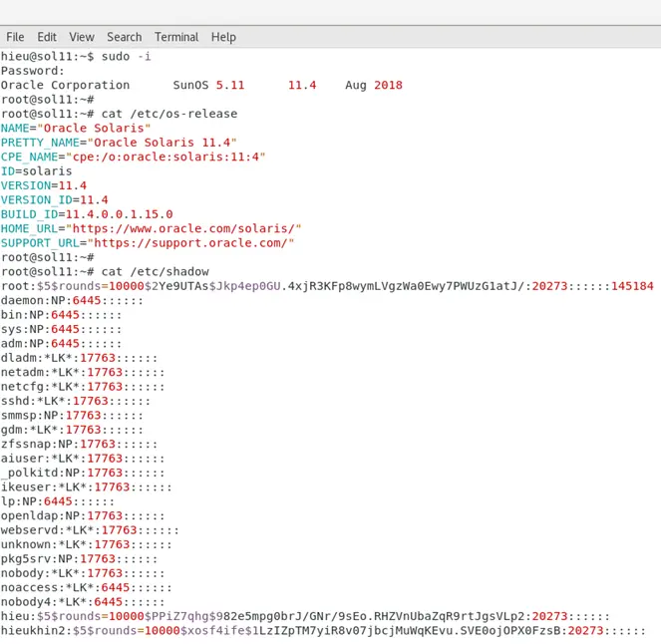Open the View menu
661x644 pixels.
point(82,37)
